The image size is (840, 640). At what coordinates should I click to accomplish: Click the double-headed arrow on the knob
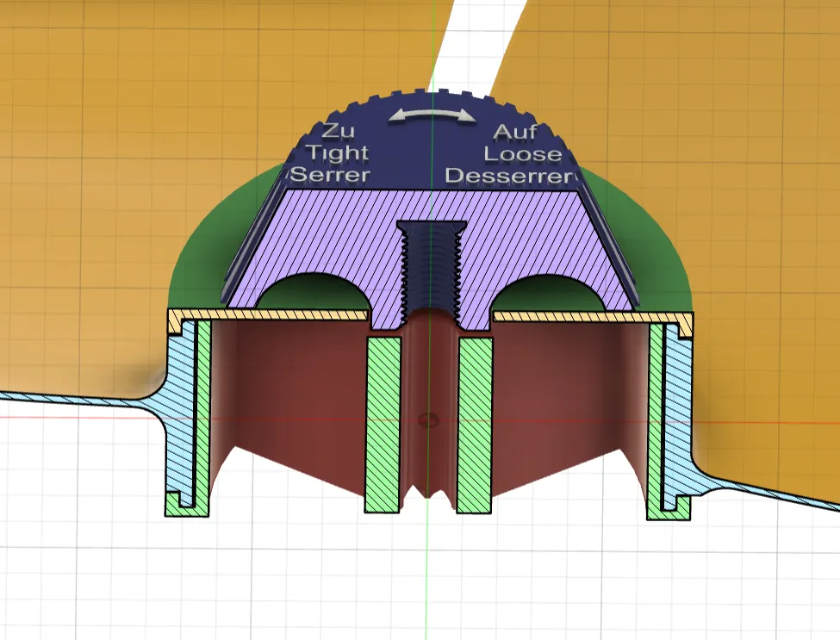pyautogui.click(x=432, y=115)
